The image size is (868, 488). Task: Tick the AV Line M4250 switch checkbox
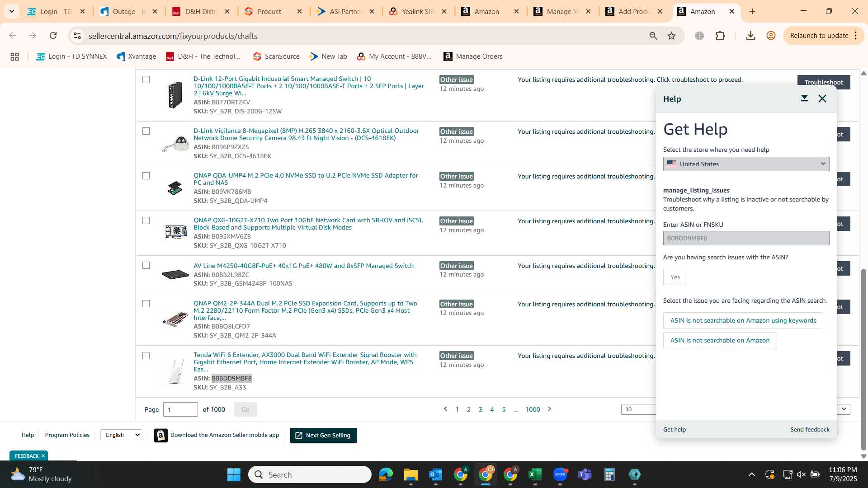(x=146, y=265)
